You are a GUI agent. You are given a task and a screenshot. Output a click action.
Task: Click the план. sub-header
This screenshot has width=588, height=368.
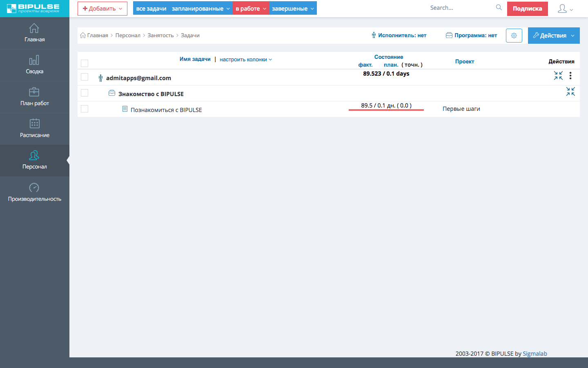391,65
